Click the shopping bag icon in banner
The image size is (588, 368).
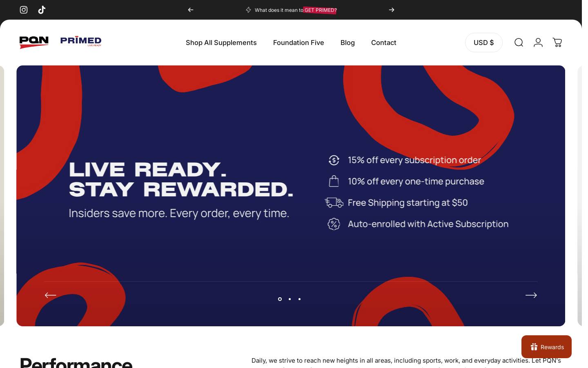pos(334,181)
